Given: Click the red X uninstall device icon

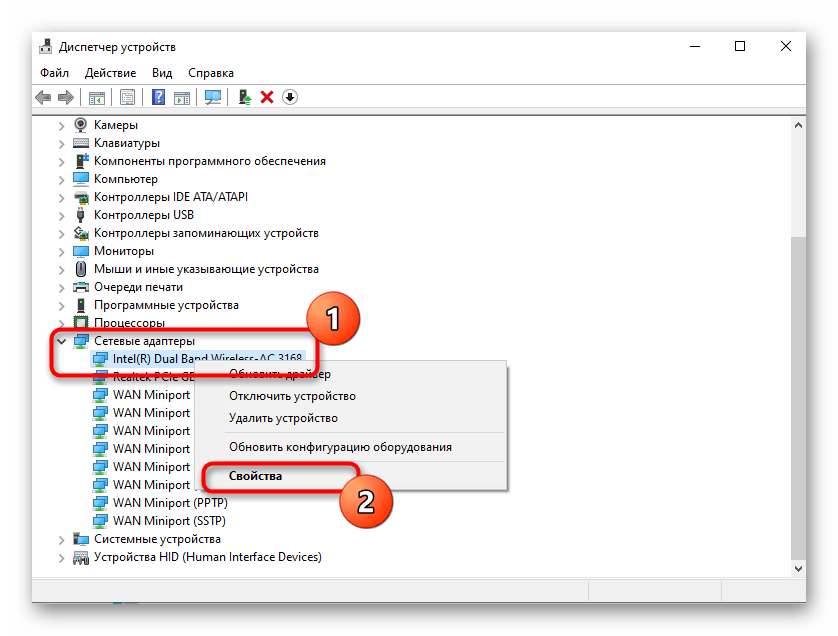Looking at the screenshot, I should (267, 97).
